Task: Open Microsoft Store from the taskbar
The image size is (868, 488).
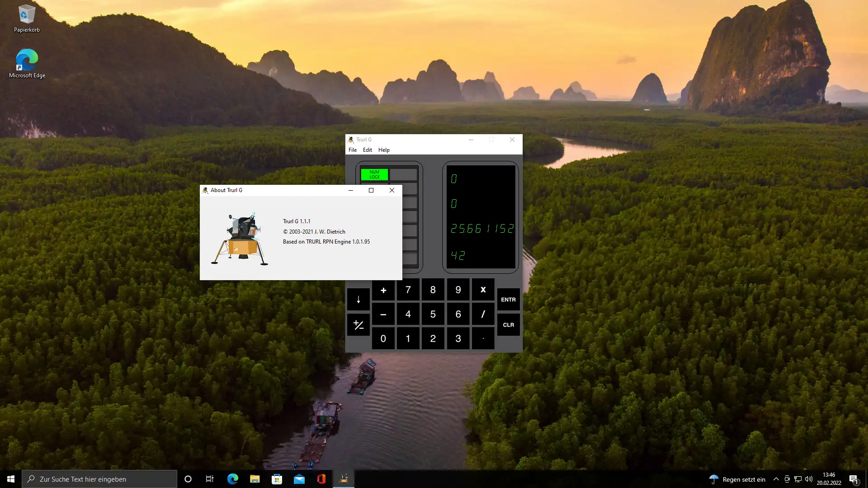Action: point(277,479)
